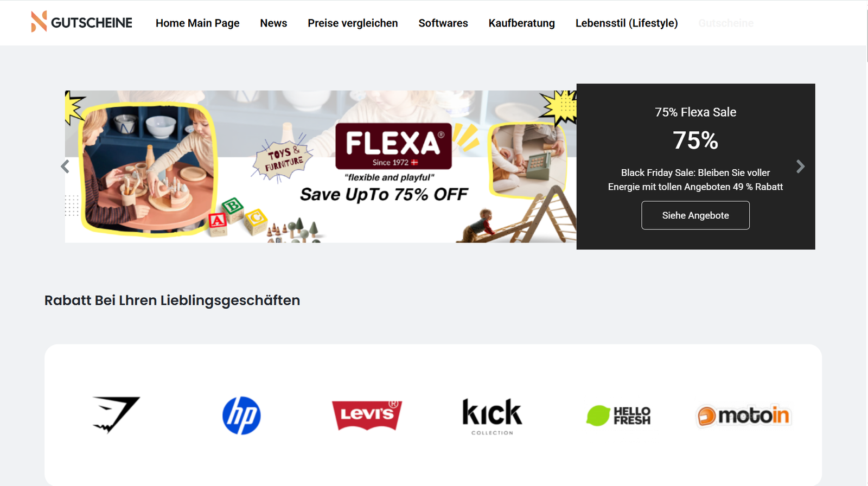Open Lebensstil (Lifestyle) menu item

(x=627, y=23)
